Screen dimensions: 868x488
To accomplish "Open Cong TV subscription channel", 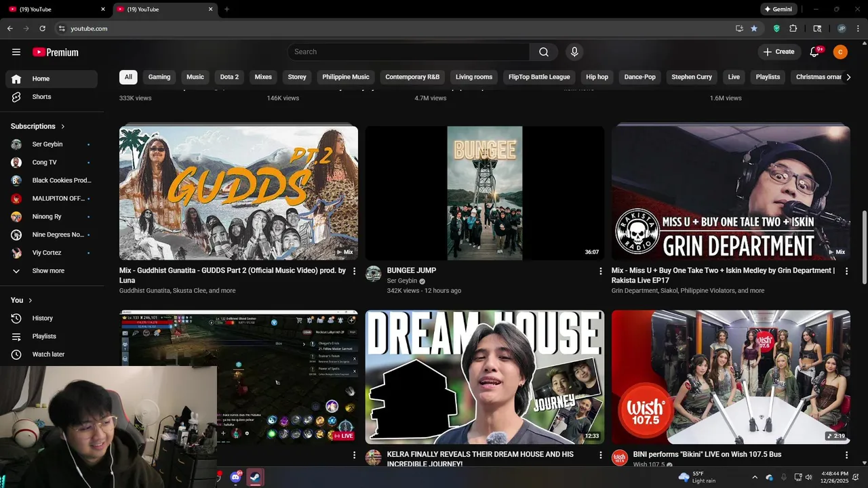I will pos(52,163).
